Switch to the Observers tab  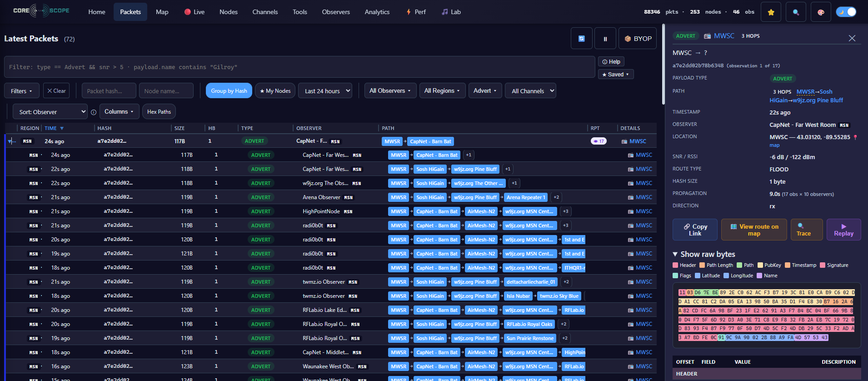(336, 12)
